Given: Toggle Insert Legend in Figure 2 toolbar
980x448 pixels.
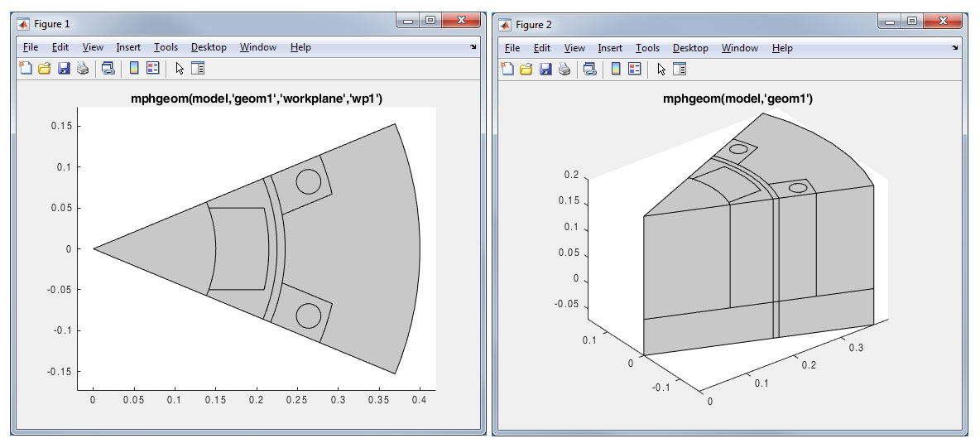Looking at the screenshot, I should coord(635,69).
